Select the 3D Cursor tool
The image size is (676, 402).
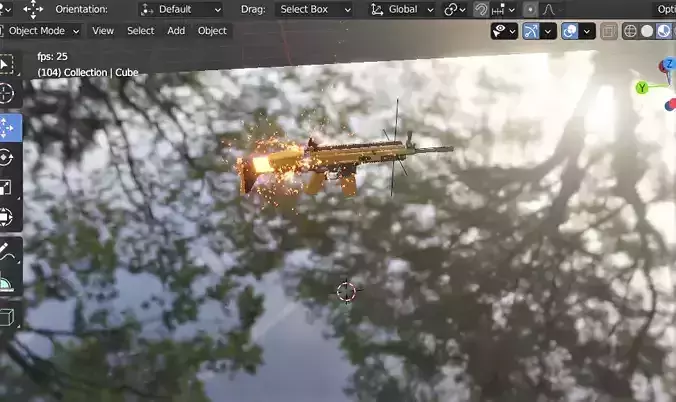tap(6, 94)
